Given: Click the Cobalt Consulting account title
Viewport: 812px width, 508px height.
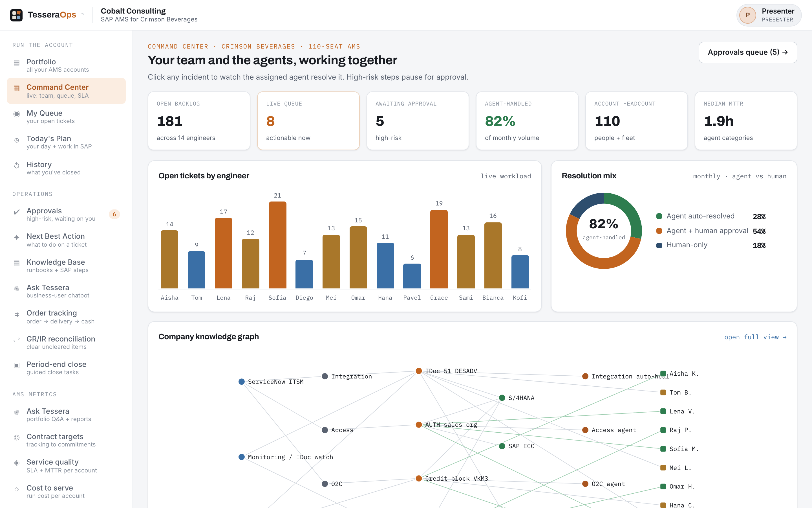Looking at the screenshot, I should click(133, 11).
